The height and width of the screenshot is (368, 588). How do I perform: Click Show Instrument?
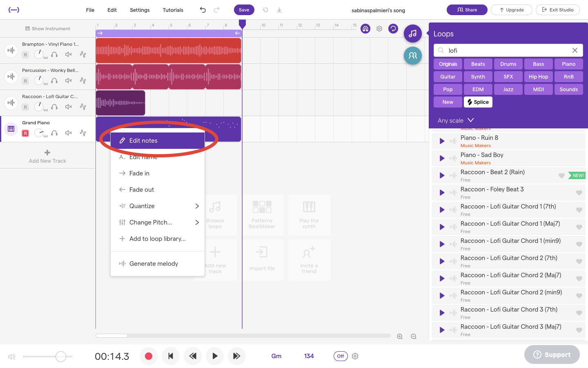pyautogui.click(x=47, y=29)
